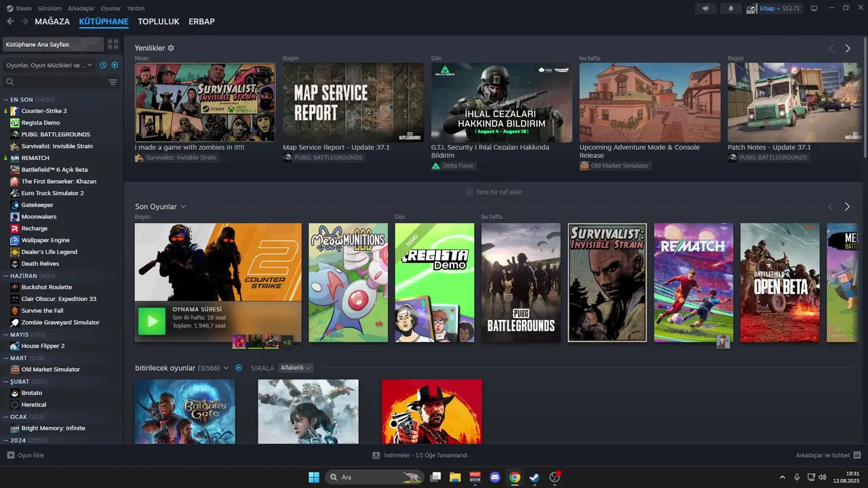868x488 pixels.
Task: Open Yenilikler settings gear
Action: point(171,48)
